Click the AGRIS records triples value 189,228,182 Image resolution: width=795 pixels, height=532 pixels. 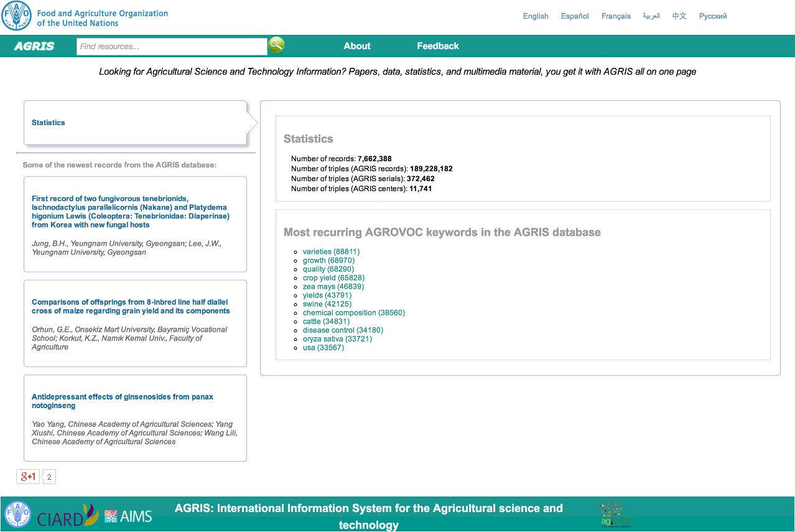[x=431, y=169]
